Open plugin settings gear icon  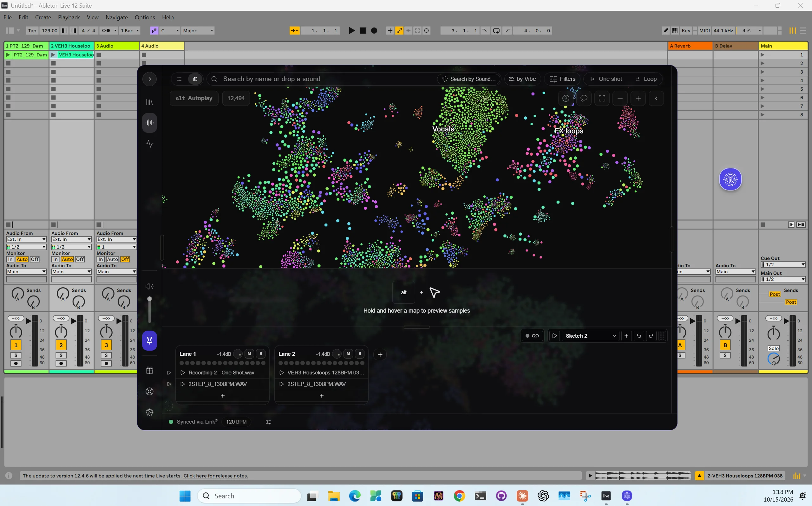pyautogui.click(x=150, y=412)
